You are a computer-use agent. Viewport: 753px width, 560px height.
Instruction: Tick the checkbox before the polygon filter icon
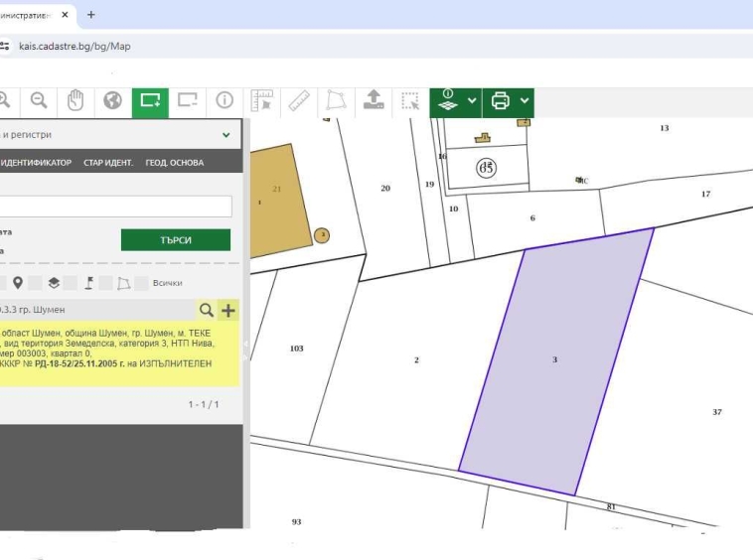(105, 283)
